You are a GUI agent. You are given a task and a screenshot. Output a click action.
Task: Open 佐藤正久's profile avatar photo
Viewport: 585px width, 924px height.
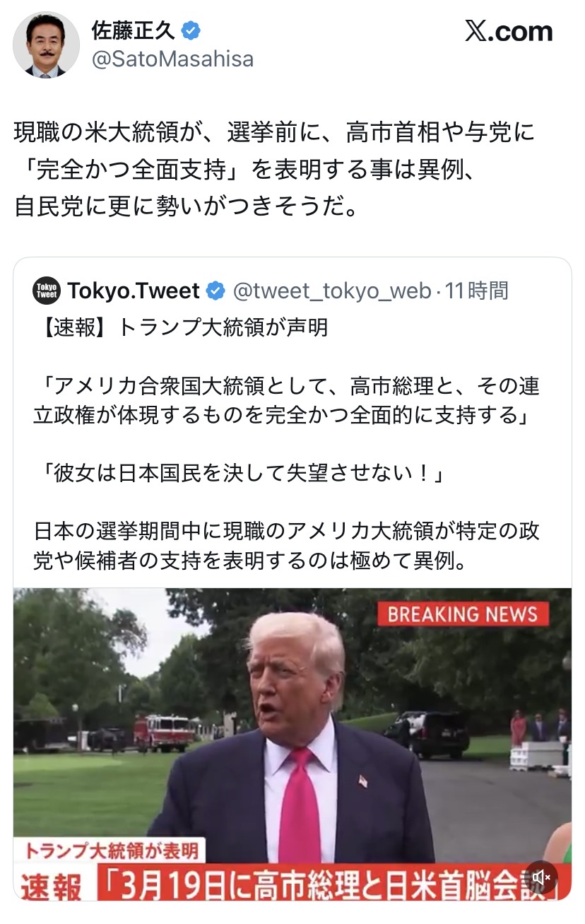tap(46, 45)
